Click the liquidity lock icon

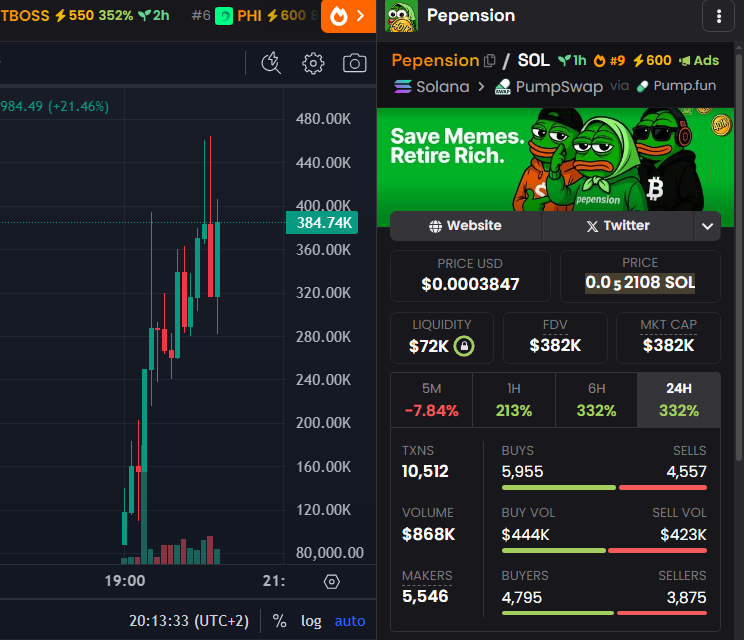pos(464,346)
